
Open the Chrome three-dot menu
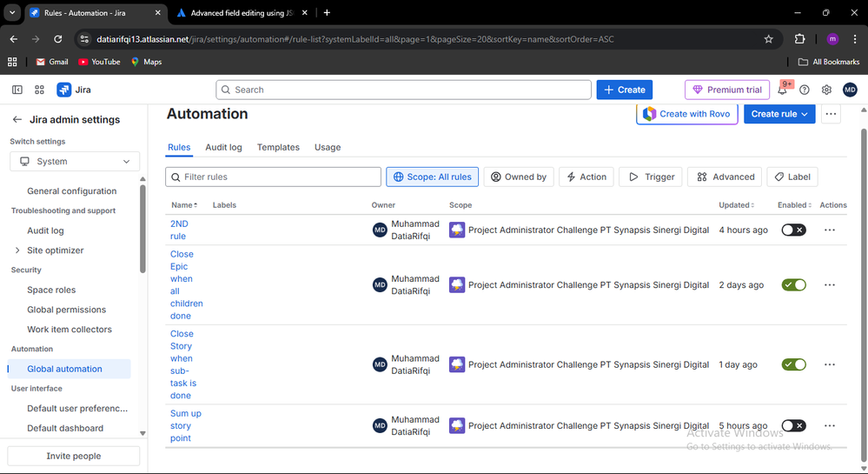pyautogui.click(x=855, y=39)
